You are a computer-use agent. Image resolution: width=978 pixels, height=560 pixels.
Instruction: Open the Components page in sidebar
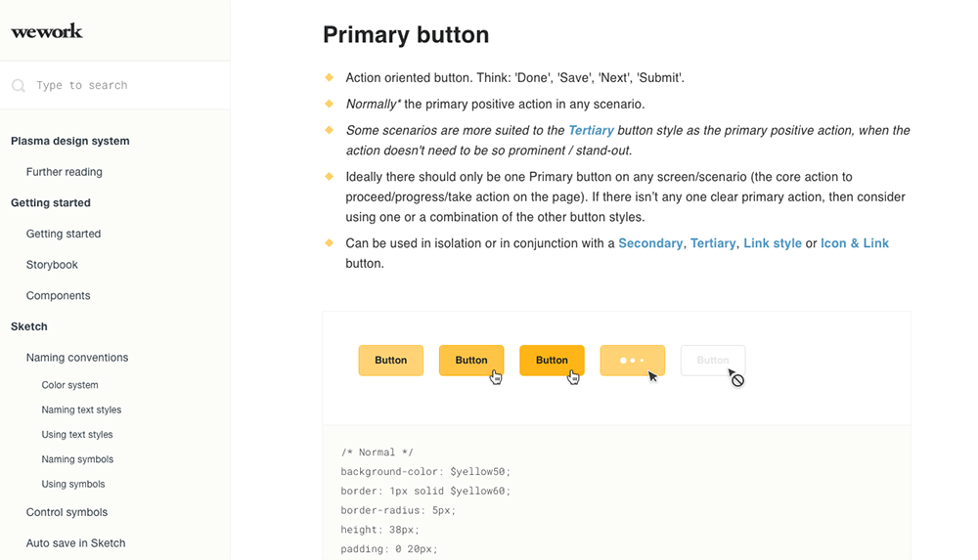[x=58, y=296]
